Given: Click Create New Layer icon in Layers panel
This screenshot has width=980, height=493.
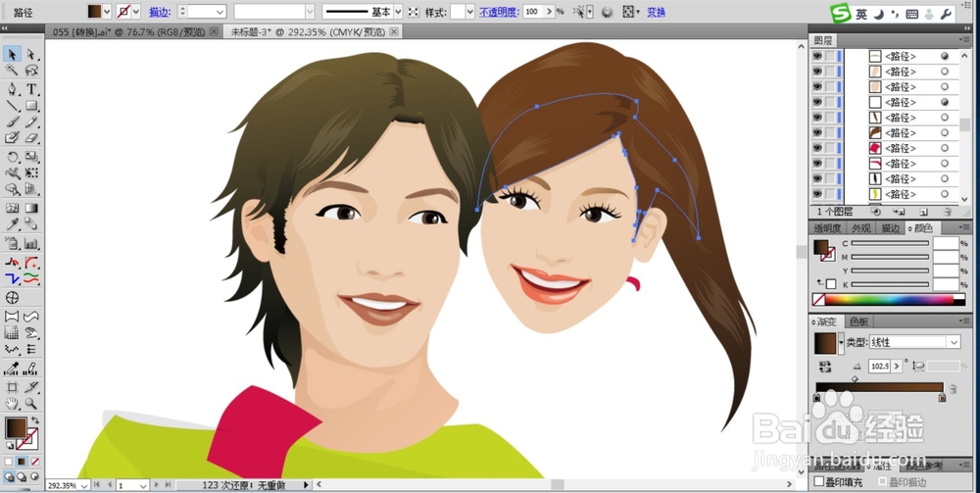Looking at the screenshot, I should pyautogui.click(x=924, y=212).
